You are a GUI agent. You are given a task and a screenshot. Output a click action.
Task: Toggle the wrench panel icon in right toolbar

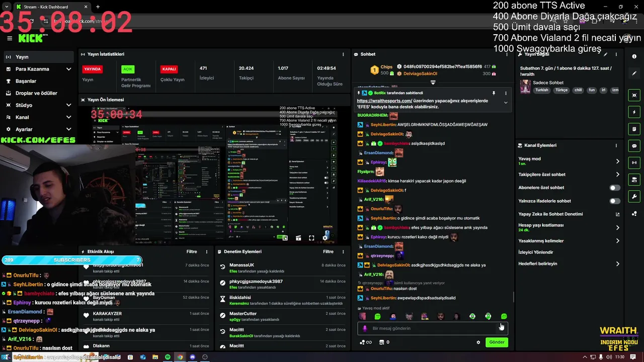(x=634, y=197)
